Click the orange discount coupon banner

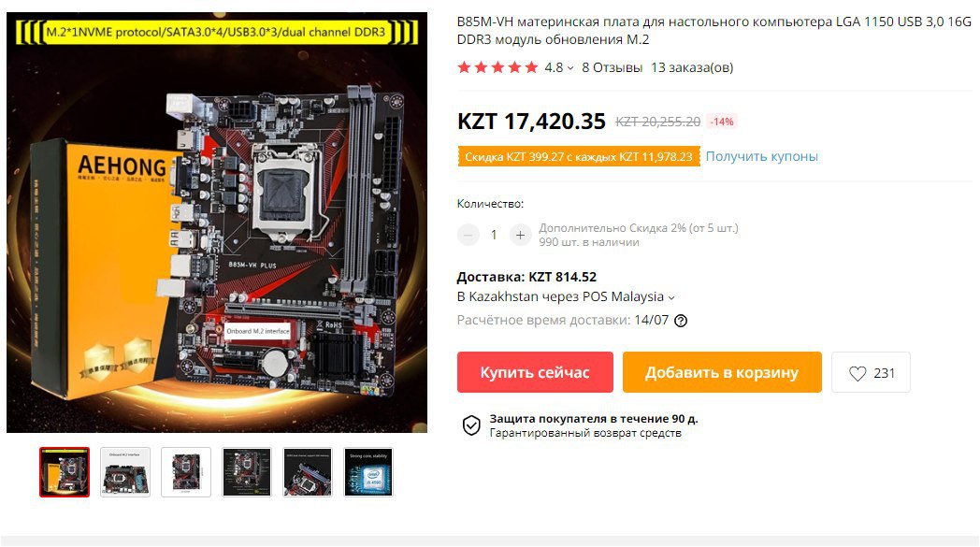[x=579, y=156]
